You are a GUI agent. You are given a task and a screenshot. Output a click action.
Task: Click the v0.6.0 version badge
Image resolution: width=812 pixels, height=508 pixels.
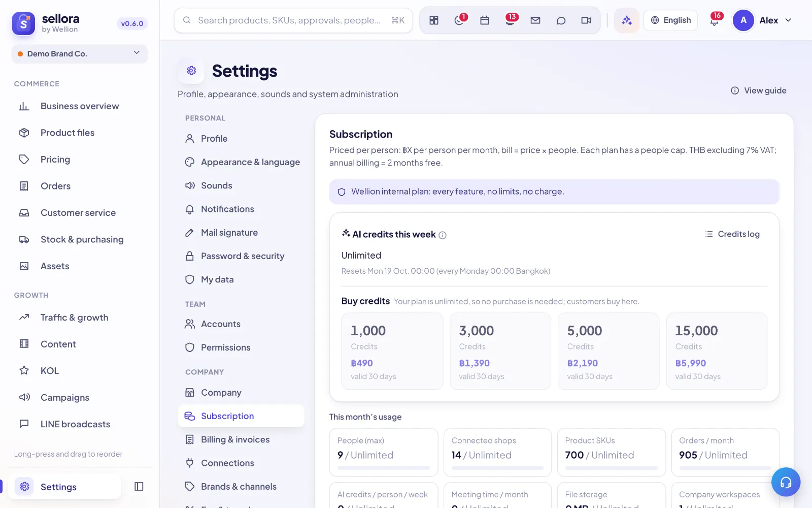[x=132, y=23]
